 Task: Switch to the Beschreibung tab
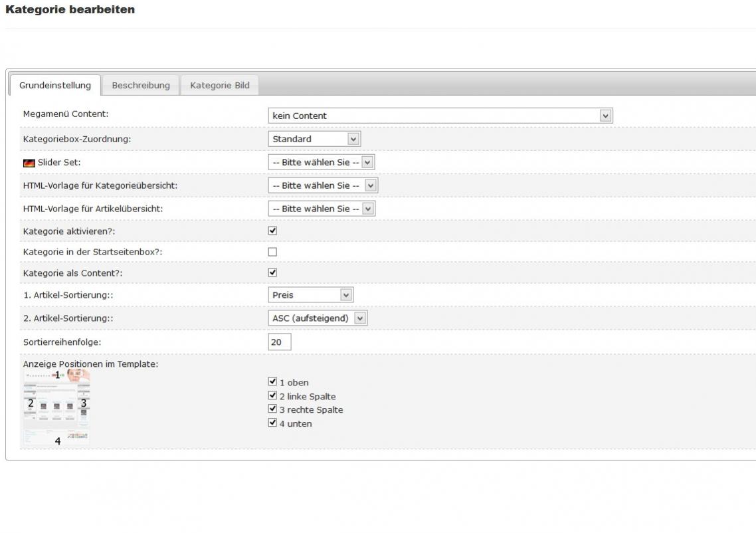pos(141,85)
